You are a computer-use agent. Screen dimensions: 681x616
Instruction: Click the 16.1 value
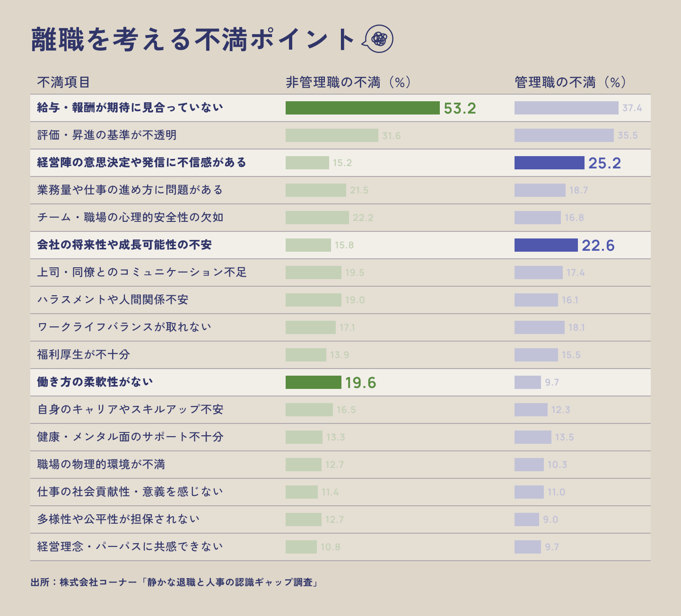click(570, 300)
